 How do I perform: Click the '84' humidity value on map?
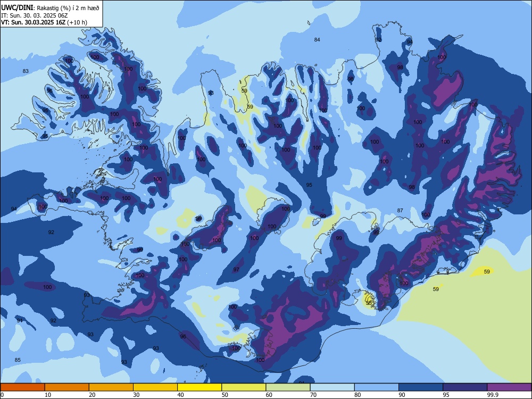coord(317,40)
